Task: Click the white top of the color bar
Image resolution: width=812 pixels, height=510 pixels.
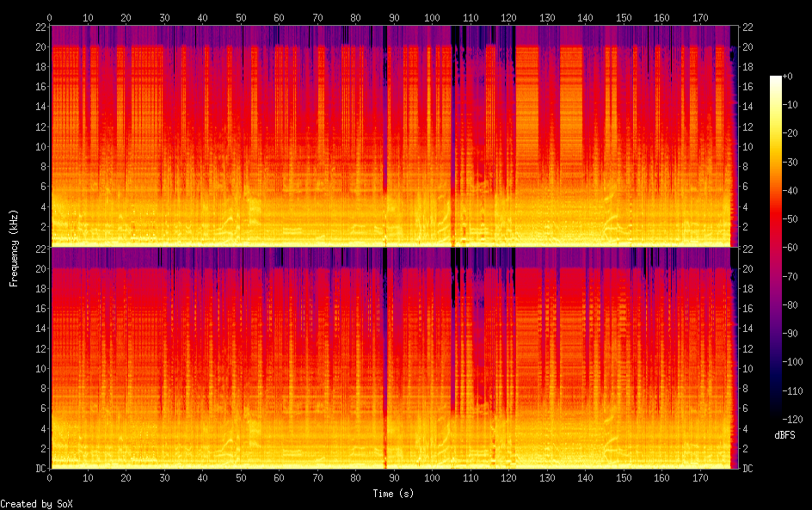Action: [776, 80]
